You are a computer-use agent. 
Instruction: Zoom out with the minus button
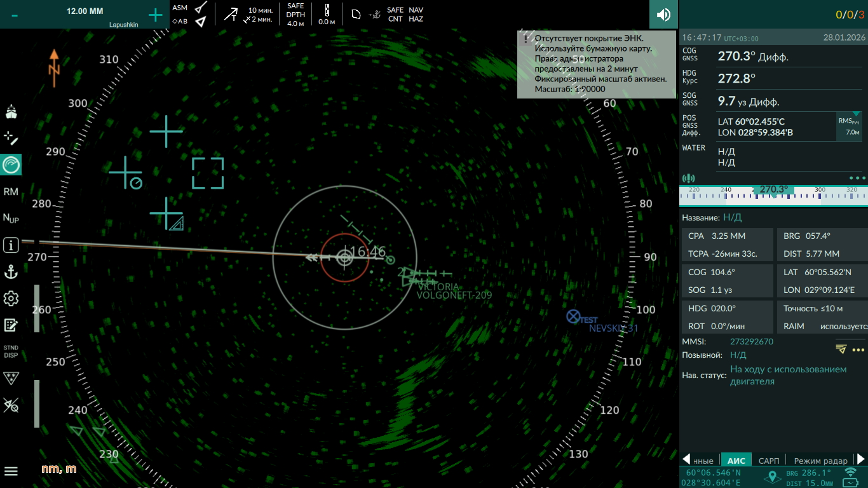pyautogui.click(x=15, y=15)
